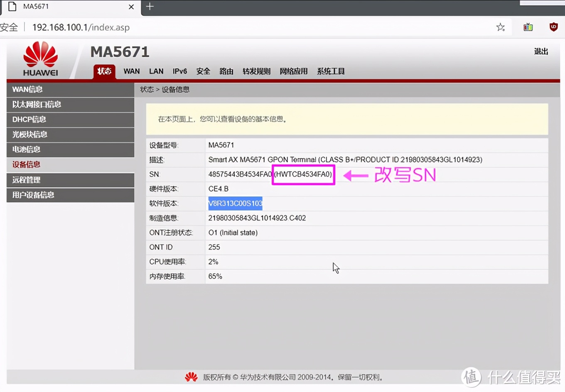Screen dimensions: 565x392
Task: Click the address bar URL 192.168.100.1/index.asp
Action: [81, 27]
